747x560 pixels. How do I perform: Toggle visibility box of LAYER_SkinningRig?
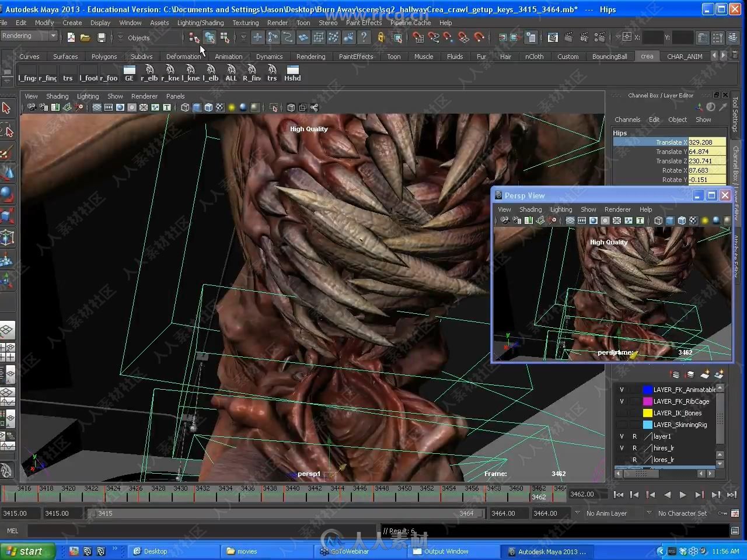tap(622, 425)
